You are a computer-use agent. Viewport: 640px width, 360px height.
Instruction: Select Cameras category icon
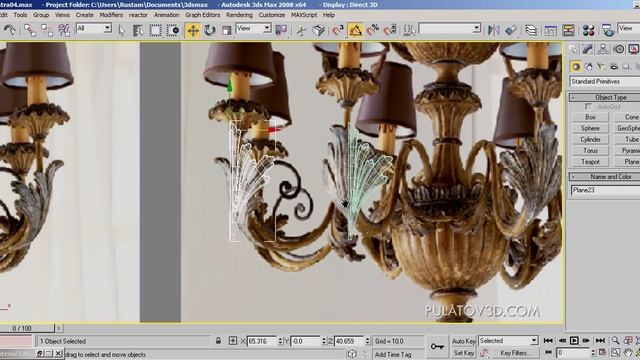point(613,66)
